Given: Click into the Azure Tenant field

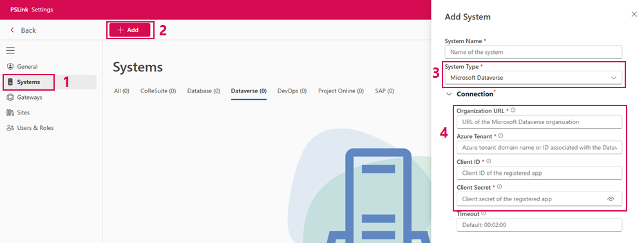Looking at the screenshot, I should pos(539,147).
